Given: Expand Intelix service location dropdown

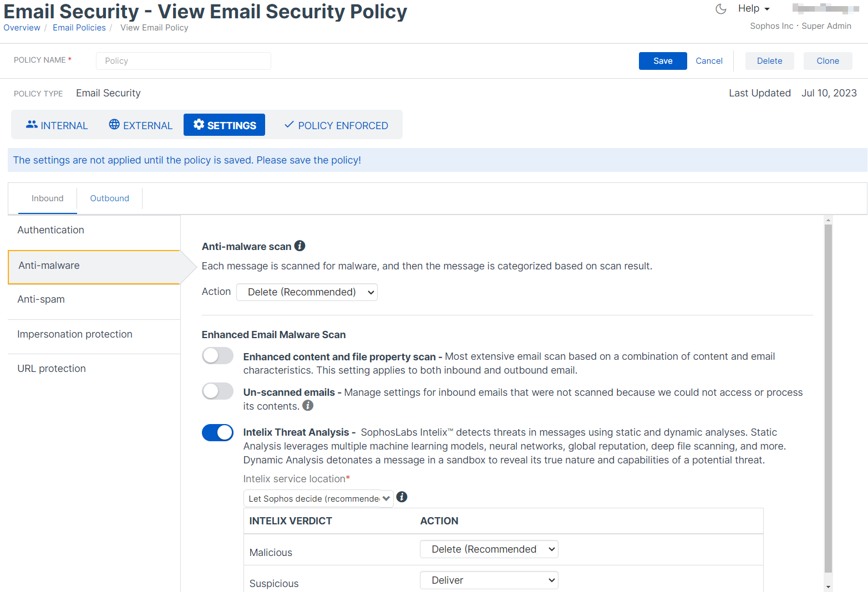Looking at the screenshot, I should click(318, 498).
